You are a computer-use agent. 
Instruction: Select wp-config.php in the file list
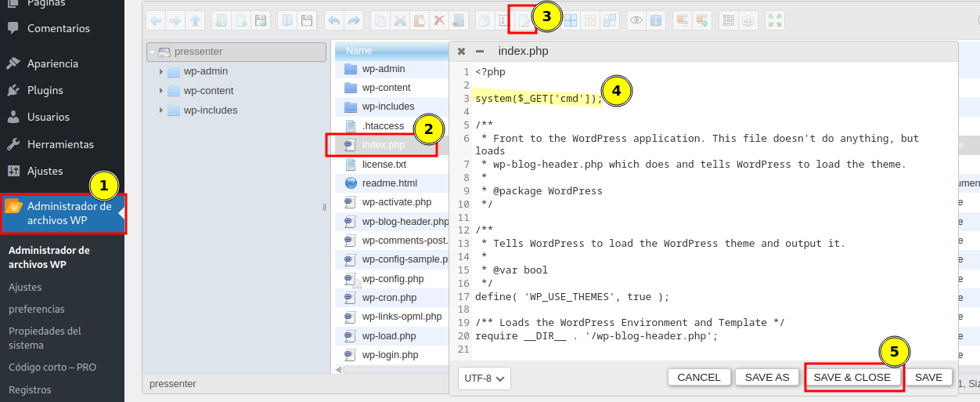(392, 279)
